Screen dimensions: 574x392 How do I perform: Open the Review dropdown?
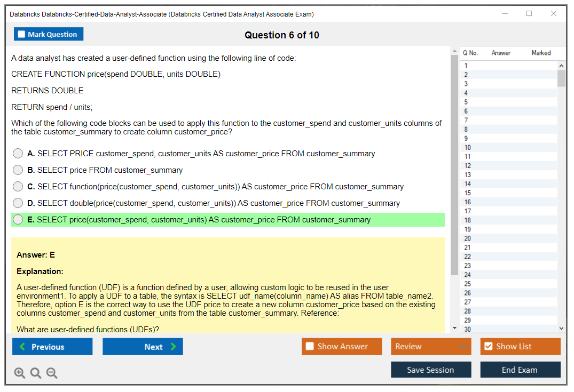[x=430, y=346]
